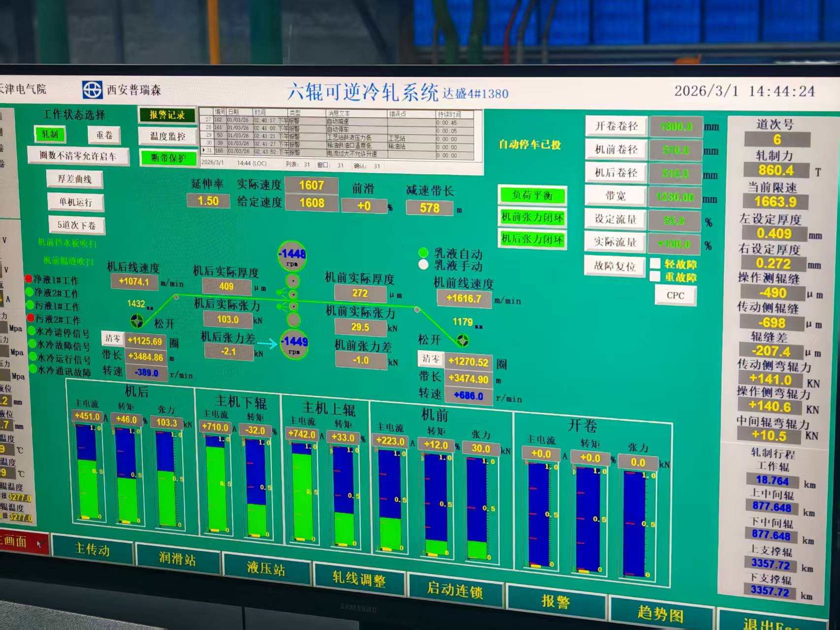Switch to the 液压站 tab
Viewport: 840px width, 630px height.
click(x=266, y=568)
